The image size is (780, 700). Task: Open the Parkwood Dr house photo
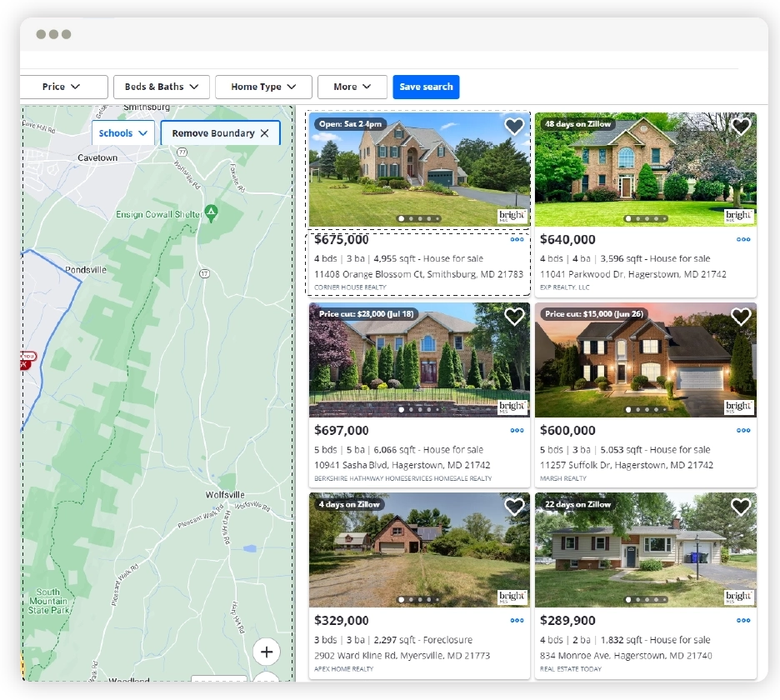point(646,170)
